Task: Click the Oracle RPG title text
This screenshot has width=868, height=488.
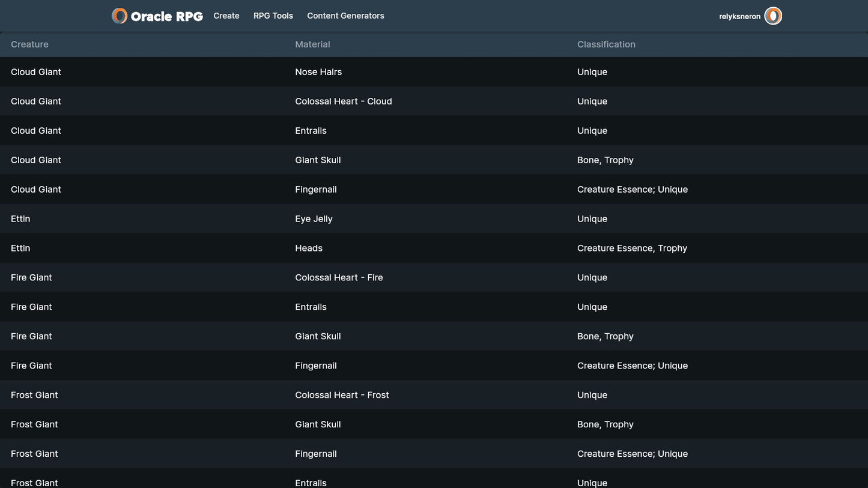Action: [166, 16]
